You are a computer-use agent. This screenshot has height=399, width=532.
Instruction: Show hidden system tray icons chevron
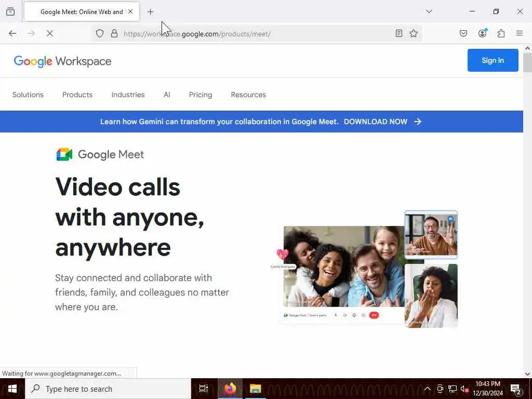428,389
